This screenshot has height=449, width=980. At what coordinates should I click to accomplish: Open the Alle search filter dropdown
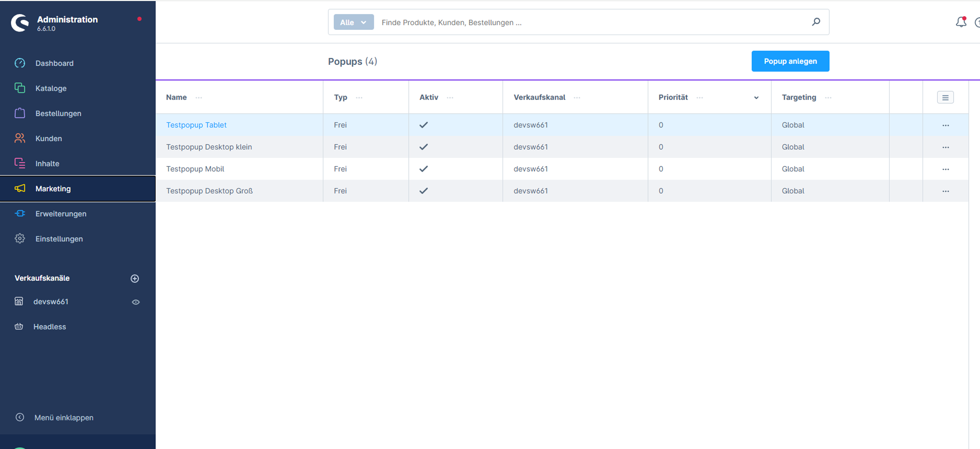pyautogui.click(x=354, y=22)
